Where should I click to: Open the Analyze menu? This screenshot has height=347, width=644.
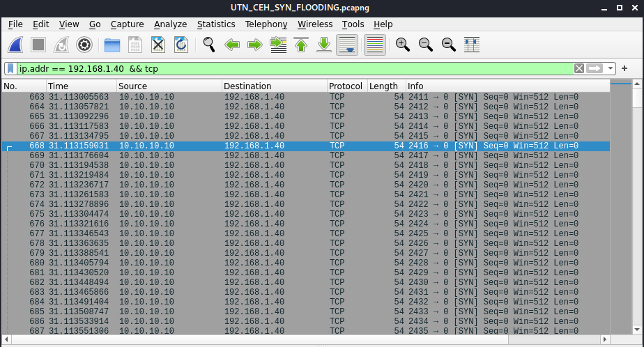pos(171,24)
